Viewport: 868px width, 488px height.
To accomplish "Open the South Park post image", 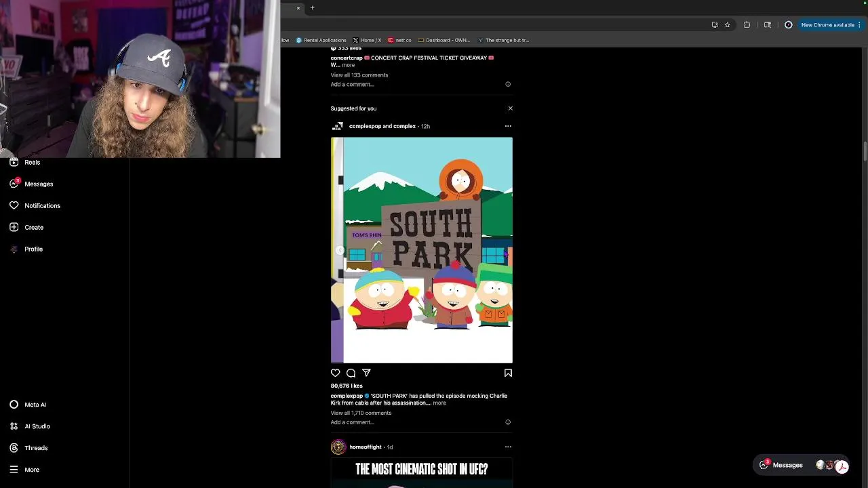I will point(422,250).
